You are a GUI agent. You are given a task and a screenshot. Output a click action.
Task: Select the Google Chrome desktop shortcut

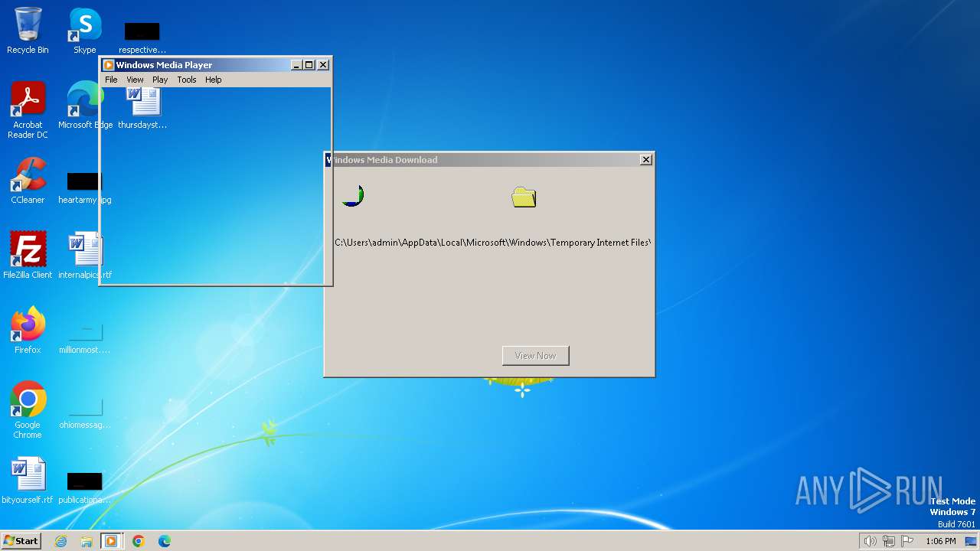point(28,410)
